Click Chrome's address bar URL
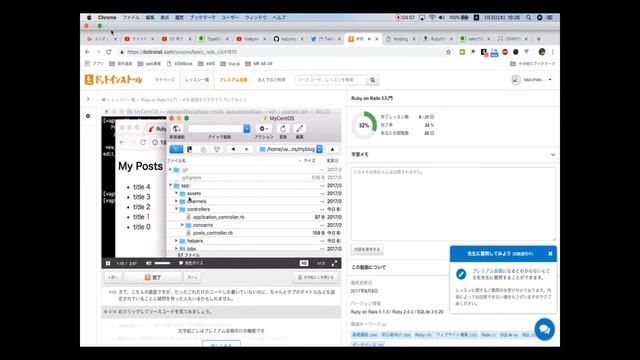640x360 pixels. (x=182, y=52)
